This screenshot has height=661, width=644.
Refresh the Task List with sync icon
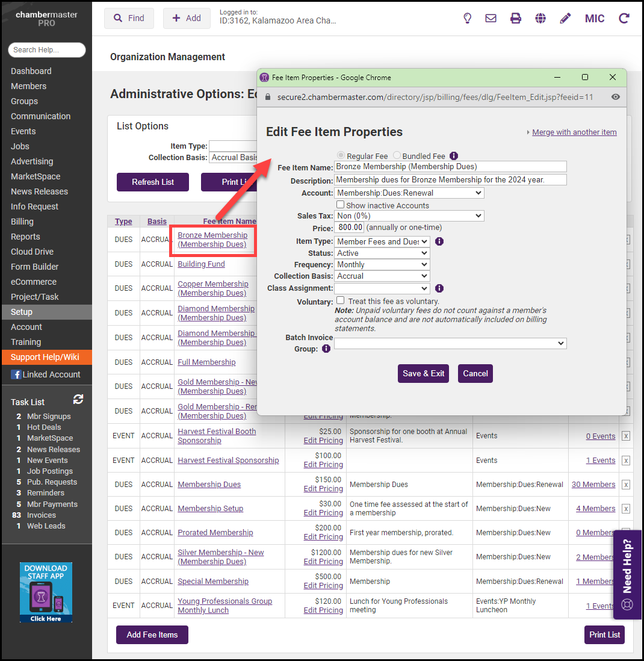point(78,399)
